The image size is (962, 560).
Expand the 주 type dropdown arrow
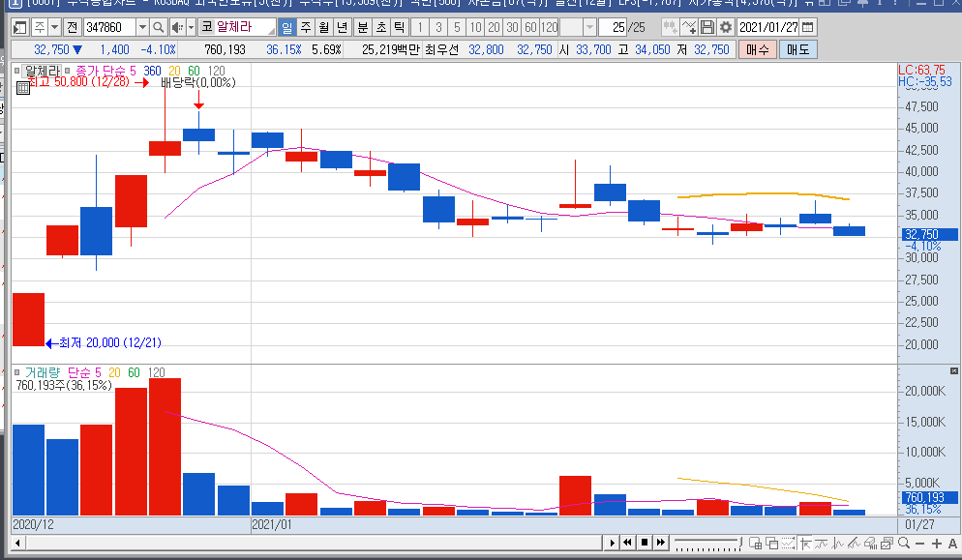point(54,27)
